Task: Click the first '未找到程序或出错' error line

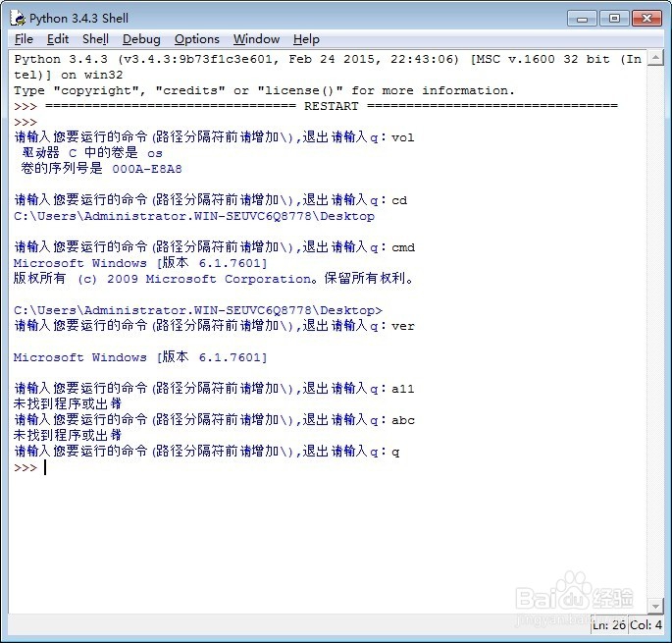Action: click(68, 403)
